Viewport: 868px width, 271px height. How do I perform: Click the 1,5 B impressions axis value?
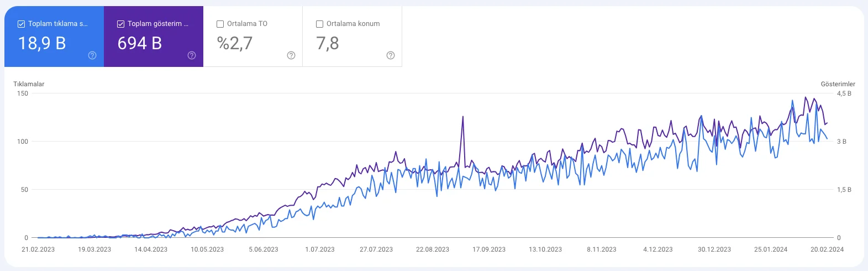[844, 190]
